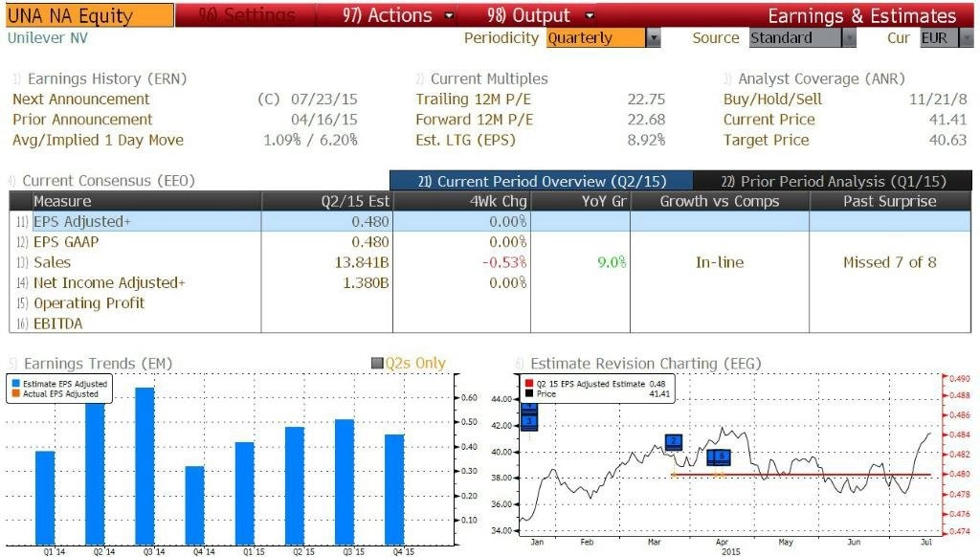
Task: Click the Q3 15 bar in Earnings Trends
Action: click(345, 482)
